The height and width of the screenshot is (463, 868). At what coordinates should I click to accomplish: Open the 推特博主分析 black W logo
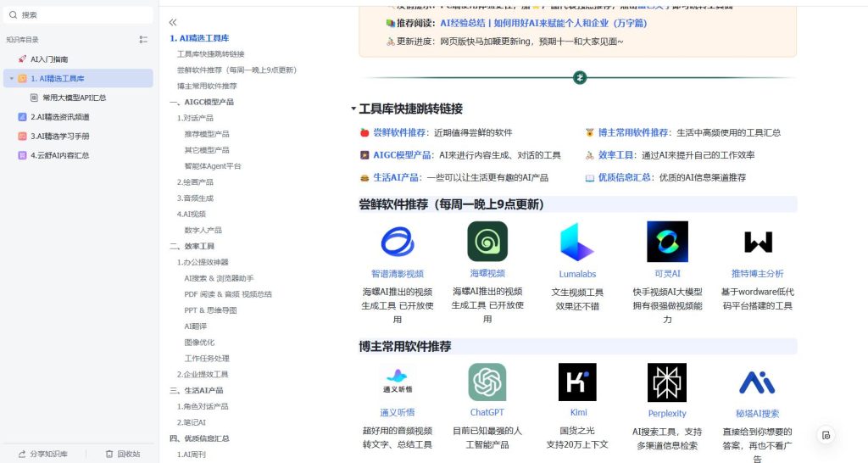click(x=758, y=242)
